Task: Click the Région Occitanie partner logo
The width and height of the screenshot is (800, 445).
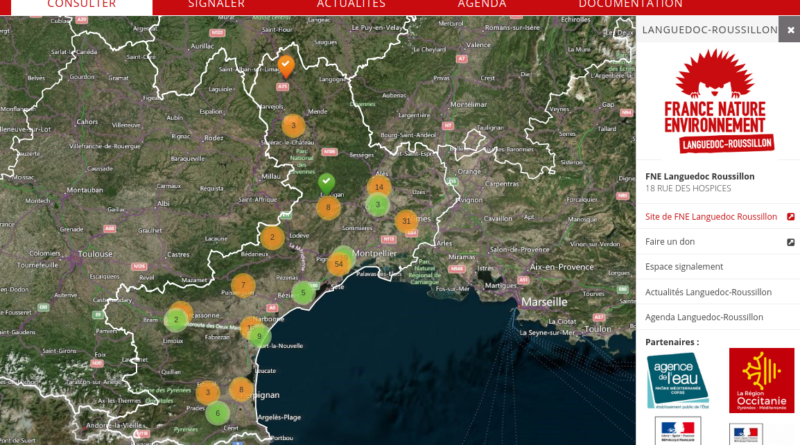Action: (761, 381)
